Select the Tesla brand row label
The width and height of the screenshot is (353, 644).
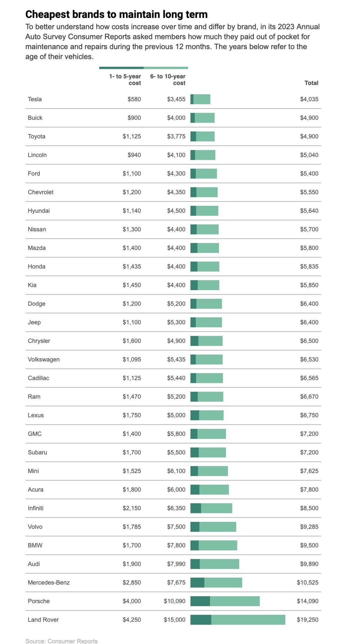35,99
